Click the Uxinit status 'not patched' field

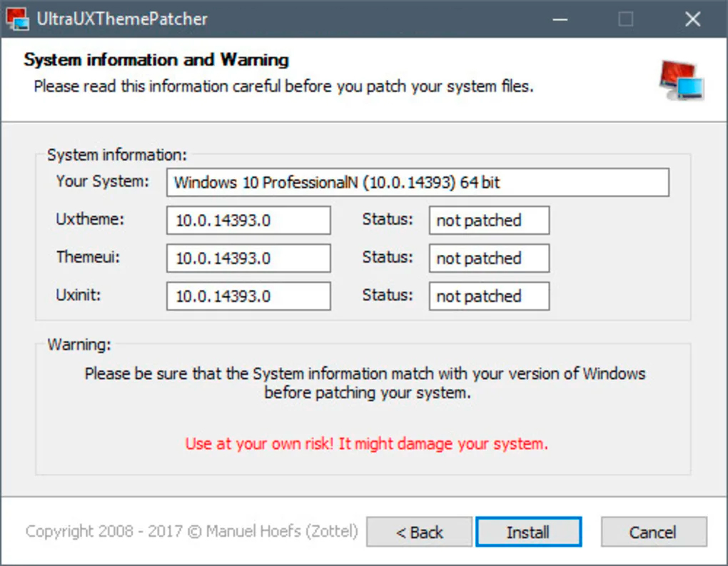pyautogui.click(x=489, y=296)
